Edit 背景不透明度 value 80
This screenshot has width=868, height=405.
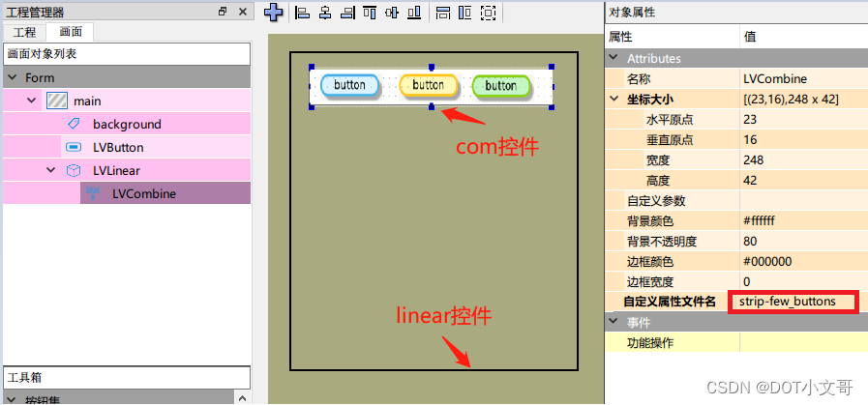click(804, 242)
